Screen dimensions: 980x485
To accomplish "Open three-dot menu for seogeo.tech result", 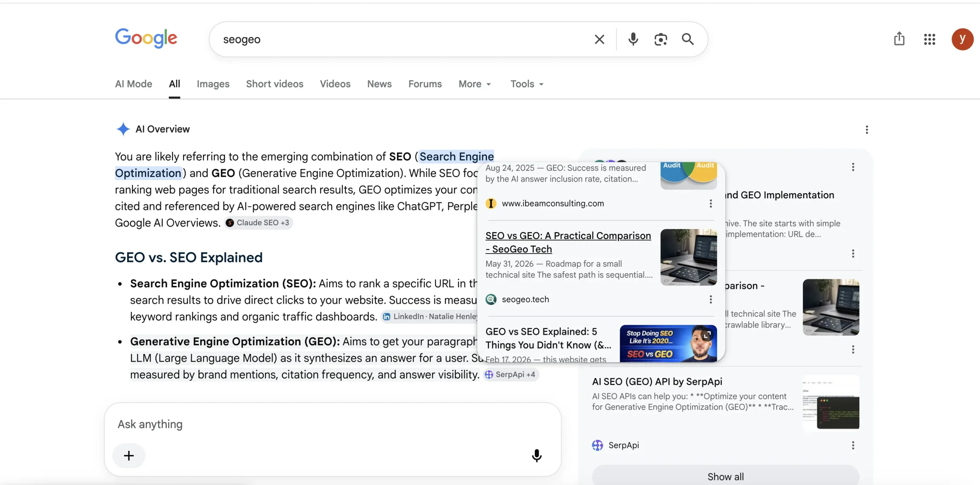I will 710,299.
